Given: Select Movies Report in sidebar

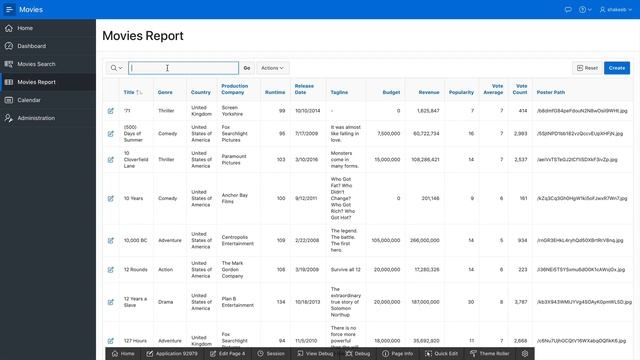Looking at the screenshot, I should pyautogui.click(x=48, y=82).
